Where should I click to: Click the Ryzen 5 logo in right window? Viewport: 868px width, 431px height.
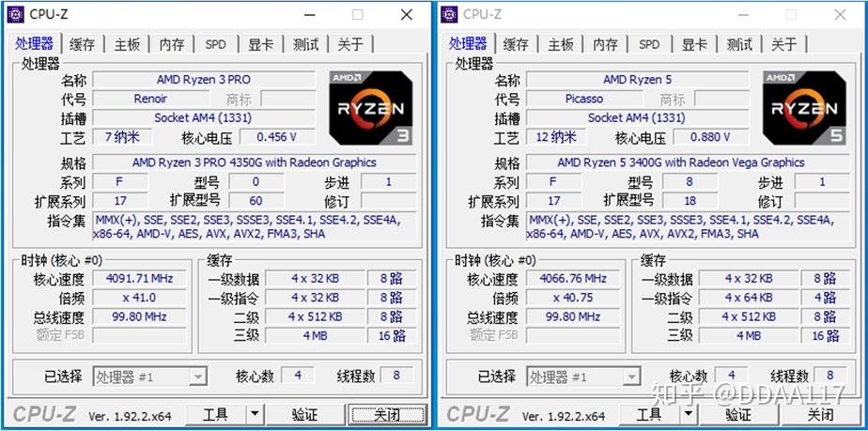click(804, 108)
